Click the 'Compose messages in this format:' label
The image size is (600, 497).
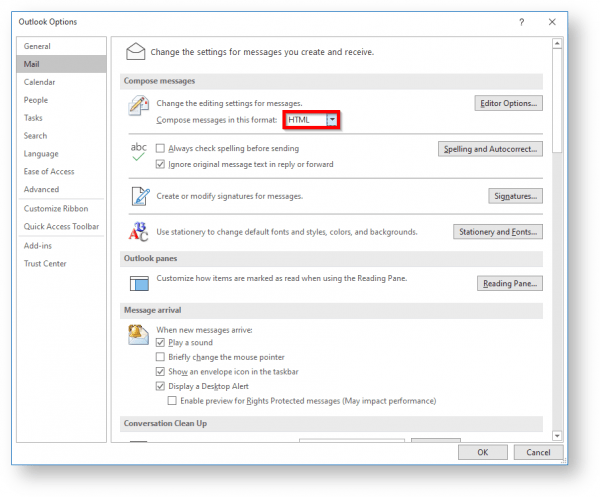click(217, 120)
